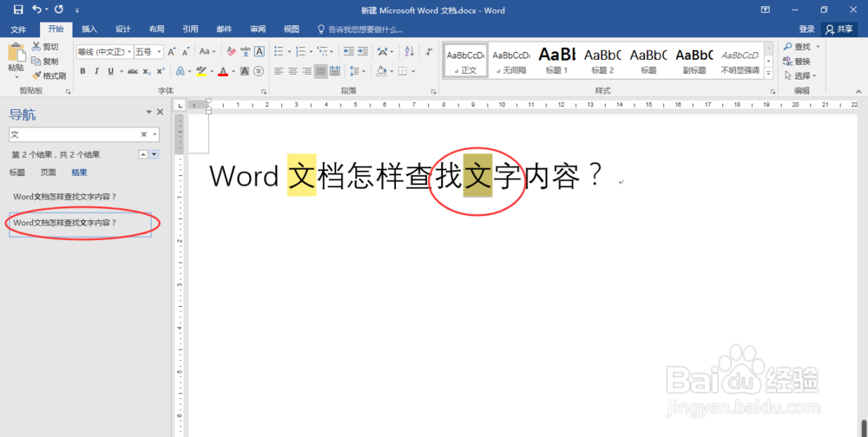Switch to the Insert (插入) tab
This screenshot has height=437, width=868.
(89, 29)
